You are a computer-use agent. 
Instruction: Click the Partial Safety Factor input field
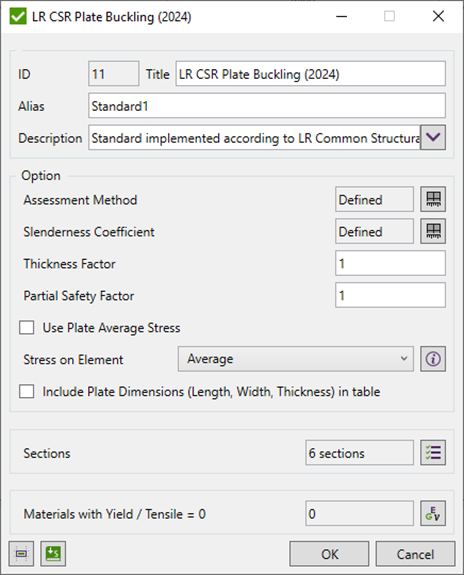pyautogui.click(x=390, y=295)
